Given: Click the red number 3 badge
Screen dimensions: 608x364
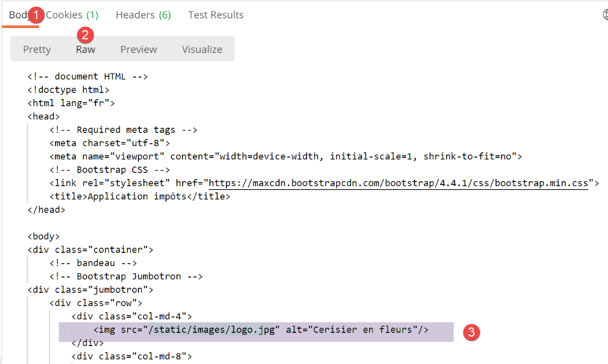Looking at the screenshot, I should click(x=472, y=332).
